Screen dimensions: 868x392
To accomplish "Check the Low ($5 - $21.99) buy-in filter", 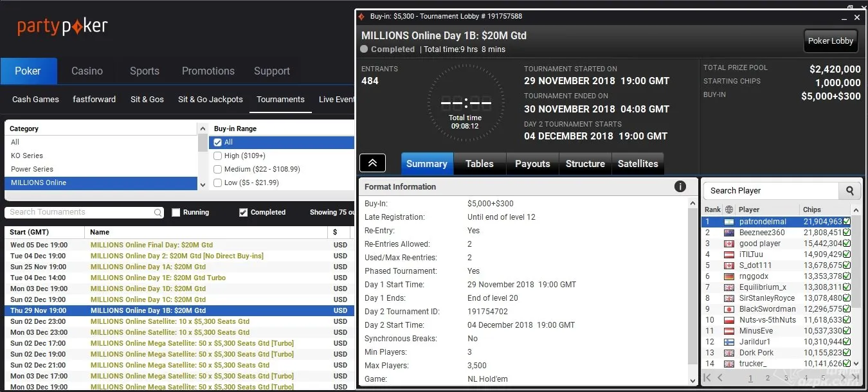I will [x=218, y=183].
